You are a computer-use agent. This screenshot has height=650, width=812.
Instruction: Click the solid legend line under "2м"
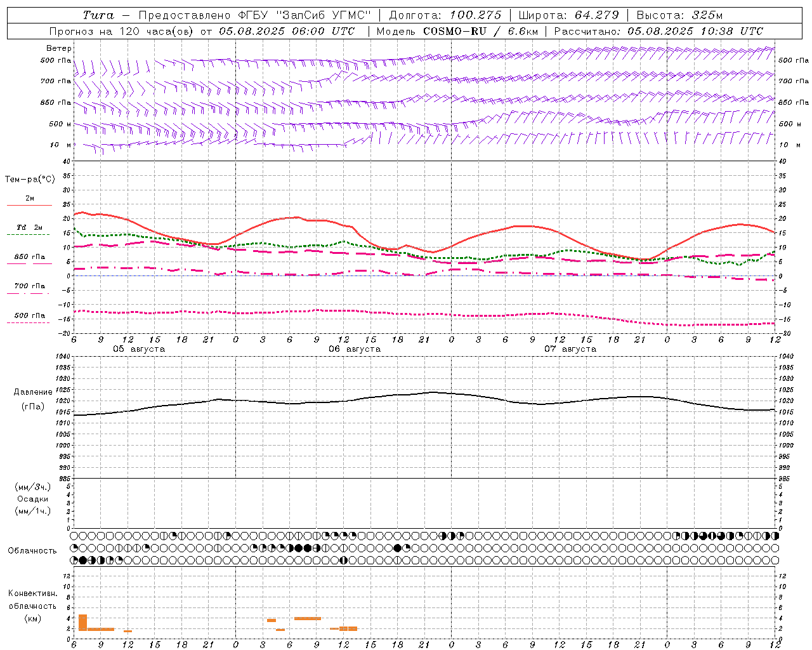coord(29,206)
